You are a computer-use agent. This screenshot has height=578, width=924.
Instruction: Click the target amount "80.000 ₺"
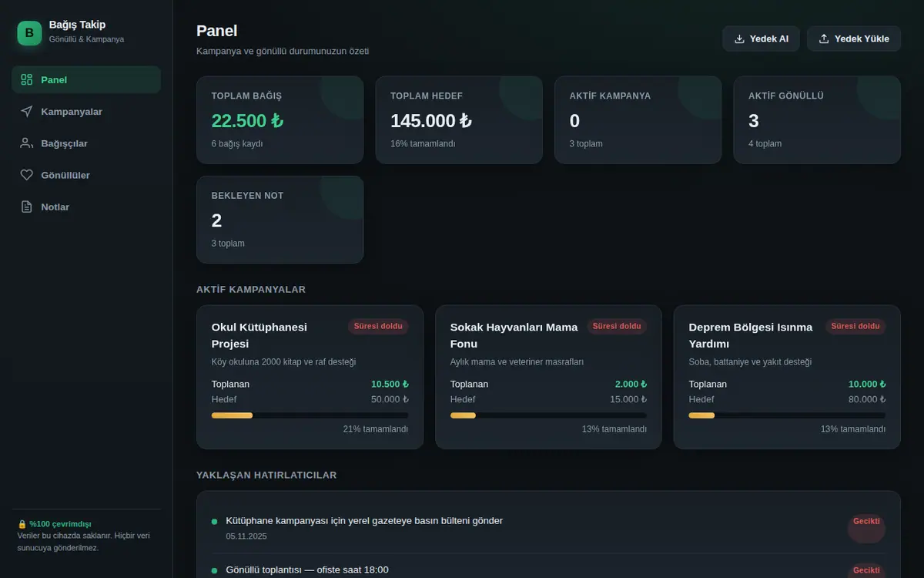pyautogui.click(x=867, y=399)
